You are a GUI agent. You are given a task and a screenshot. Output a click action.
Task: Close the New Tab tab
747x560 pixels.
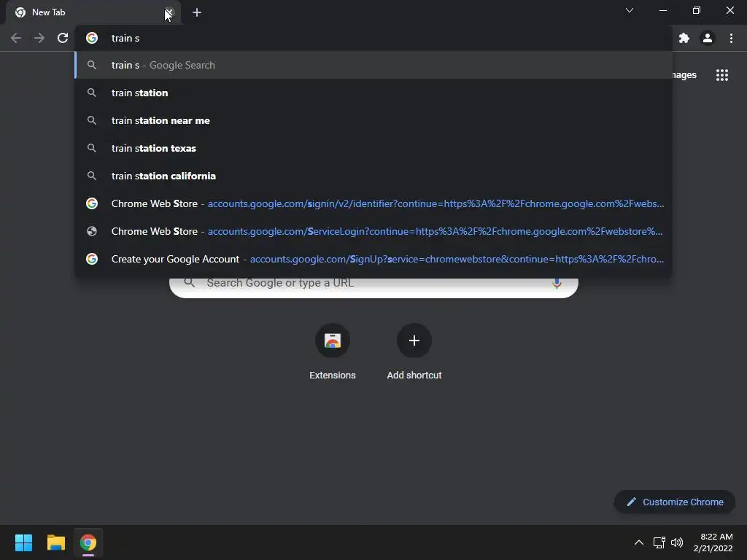coord(169,12)
